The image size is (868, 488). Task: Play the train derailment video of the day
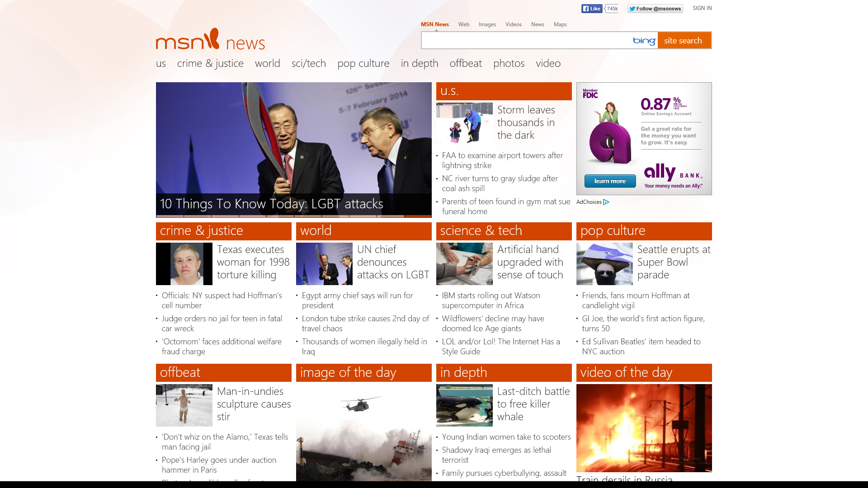pos(644,428)
